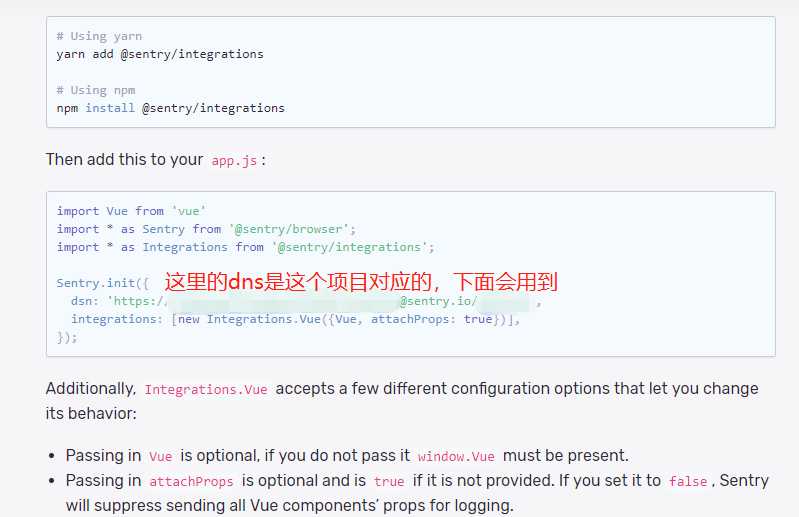Click the 'npm install @sentry/integrations' command line
The width and height of the screenshot is (799, 517).
tap(171, 108)
